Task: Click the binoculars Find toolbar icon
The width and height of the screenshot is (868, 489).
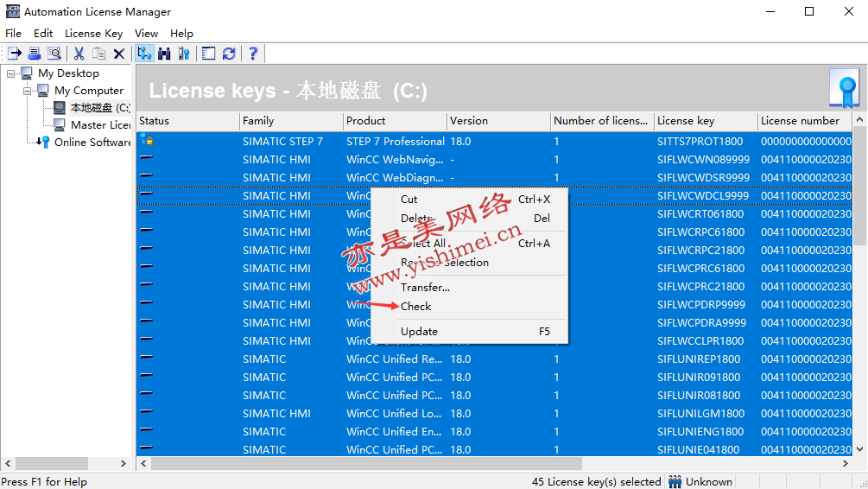Action: click(164, 54)
